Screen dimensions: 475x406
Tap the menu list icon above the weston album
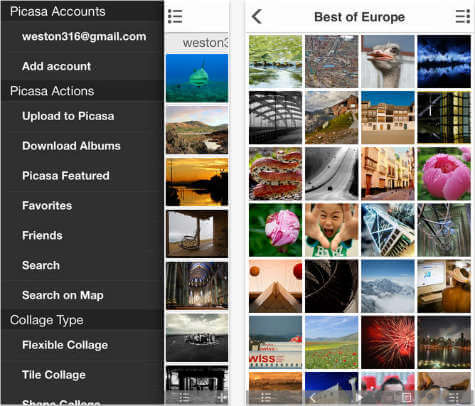tap(175, 16)
